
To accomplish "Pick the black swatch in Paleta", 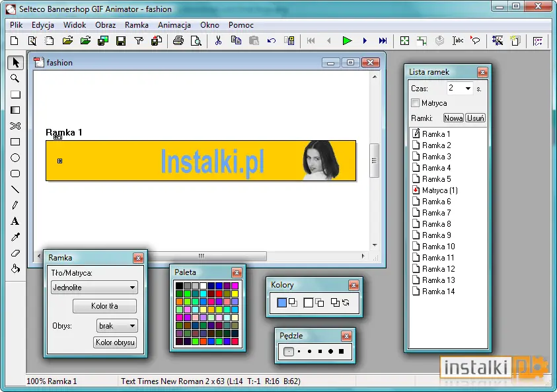I will pos(179,286).
